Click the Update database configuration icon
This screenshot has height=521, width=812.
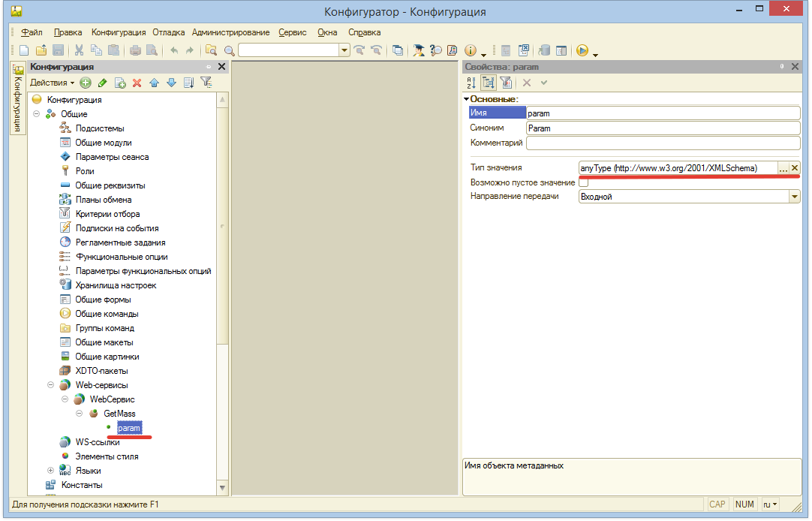pos(544,51)
